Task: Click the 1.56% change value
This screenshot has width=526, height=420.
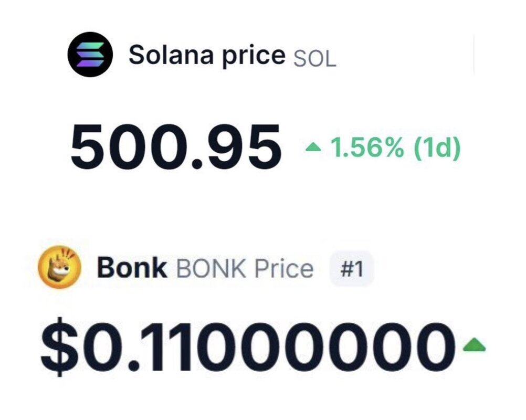Action: click(367, 149)
